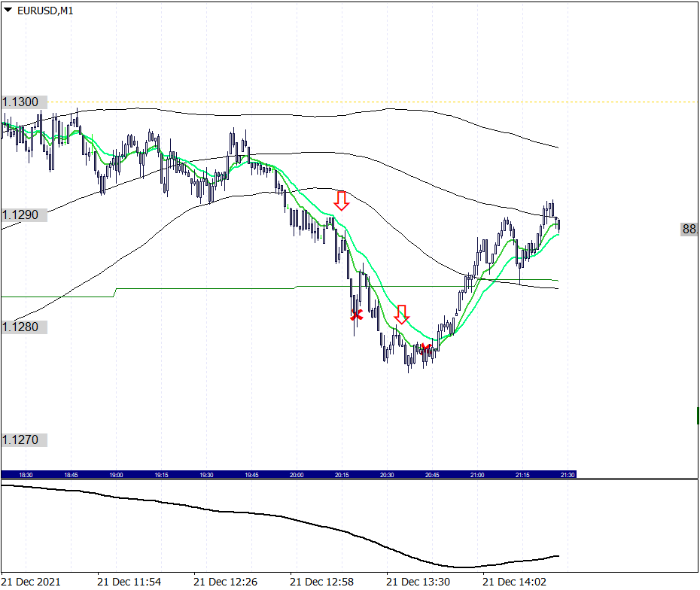Select the first red X exit marker
Screen dimensions: 700x590
pyautogui.click(x=356, y=315)
